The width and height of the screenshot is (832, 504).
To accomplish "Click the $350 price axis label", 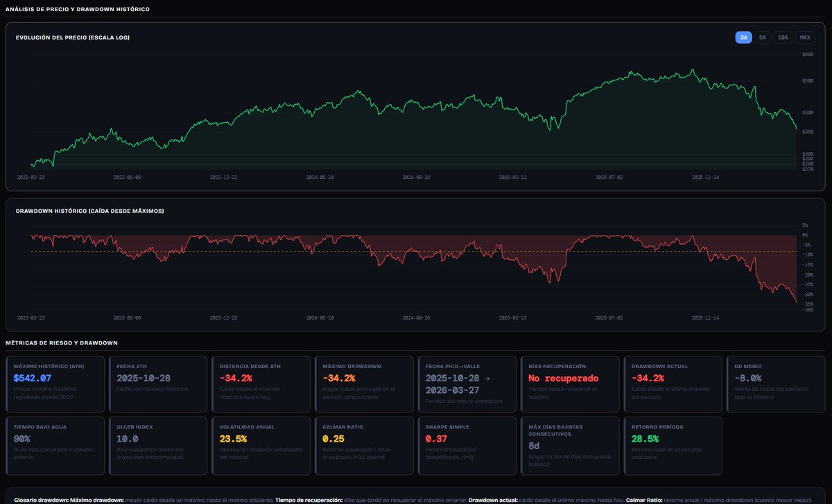I will tap(807, 132).
